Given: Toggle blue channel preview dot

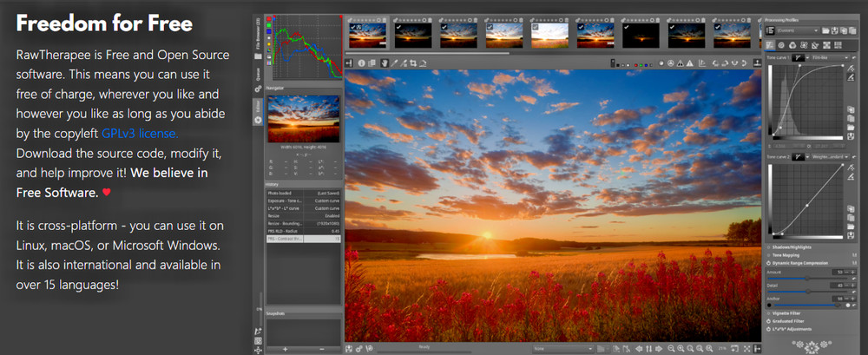Looking at the screenshot, I should pos(646,65).
